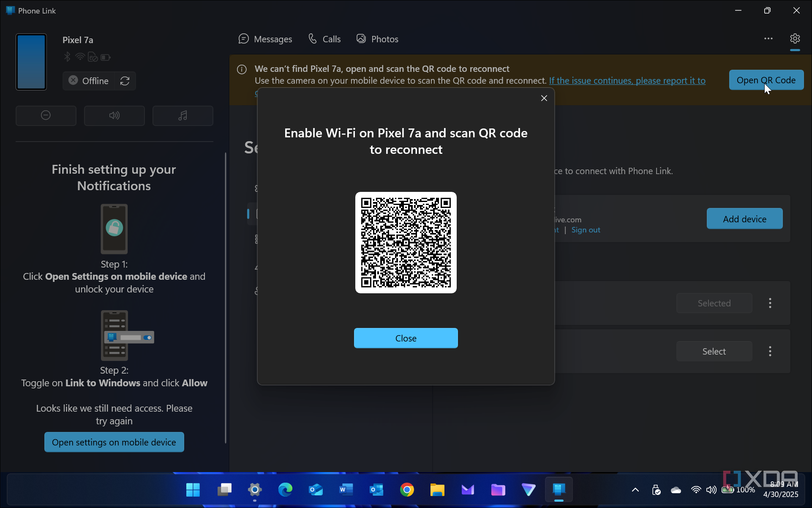
Task: Switch to the Photos tab
Action: [377, 39]
